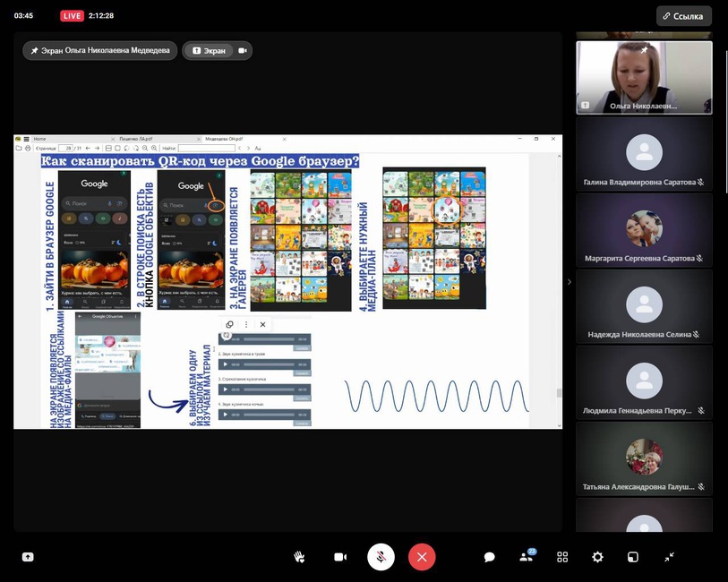Select Татьяна Александровна participant tile

(x=644, y=458)
